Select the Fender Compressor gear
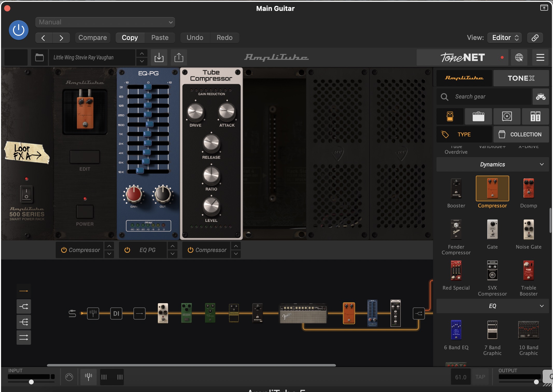Viewport: 553px width, 392px height. tap(456, 230)
